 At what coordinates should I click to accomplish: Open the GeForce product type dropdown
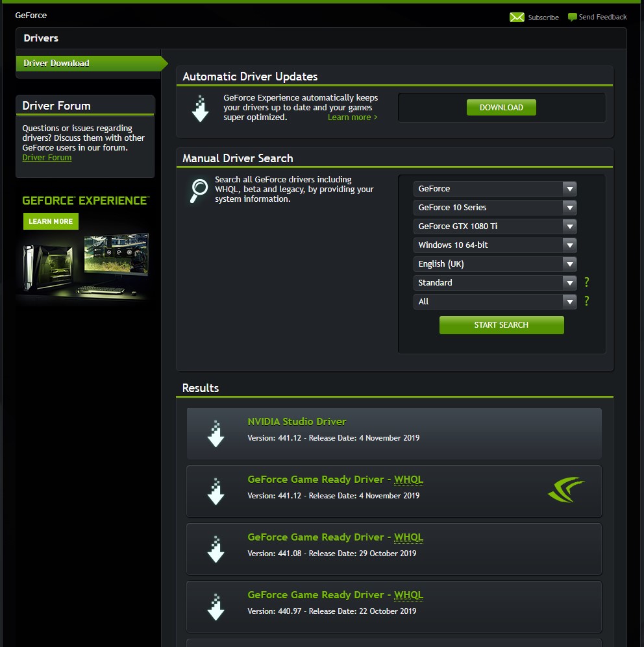point(495,189)
